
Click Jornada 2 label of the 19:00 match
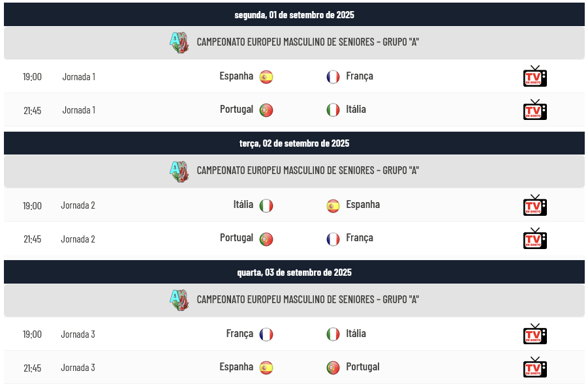(x=78, y=205)
